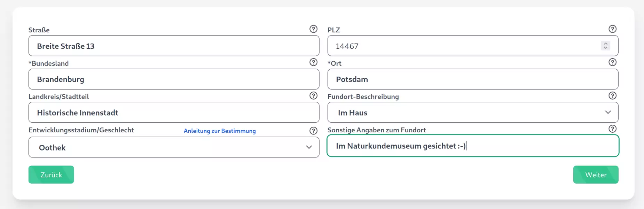The width and height of the screenshot is (644, 209).
Task: Click help icon for Fundort-Beschreibung
Action: click(x=612, y=95)
